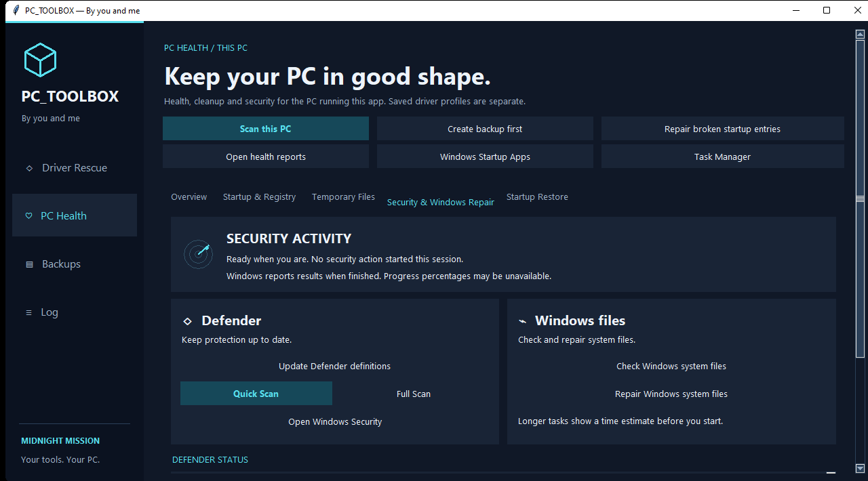Click 'Keep your PC in good shape.' headline

pos(328,77)
